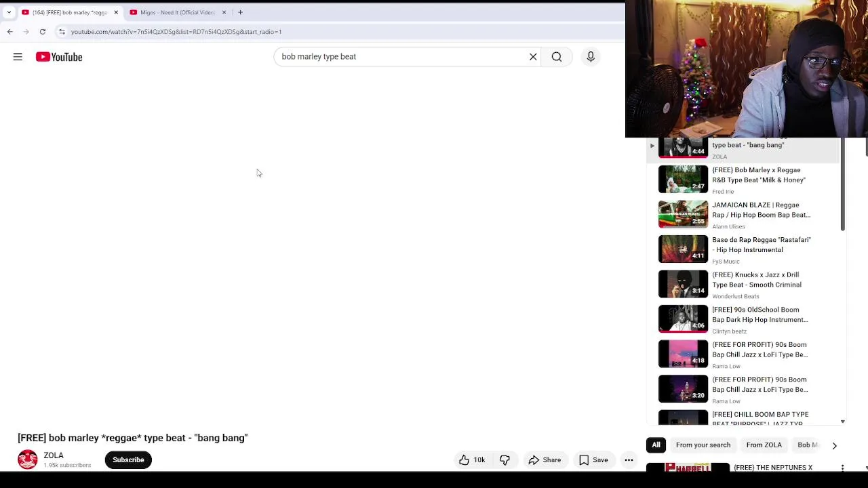Open more actions three-dot menu under video
This screenshot has width=868, height=488.
[x=629, y=460]
